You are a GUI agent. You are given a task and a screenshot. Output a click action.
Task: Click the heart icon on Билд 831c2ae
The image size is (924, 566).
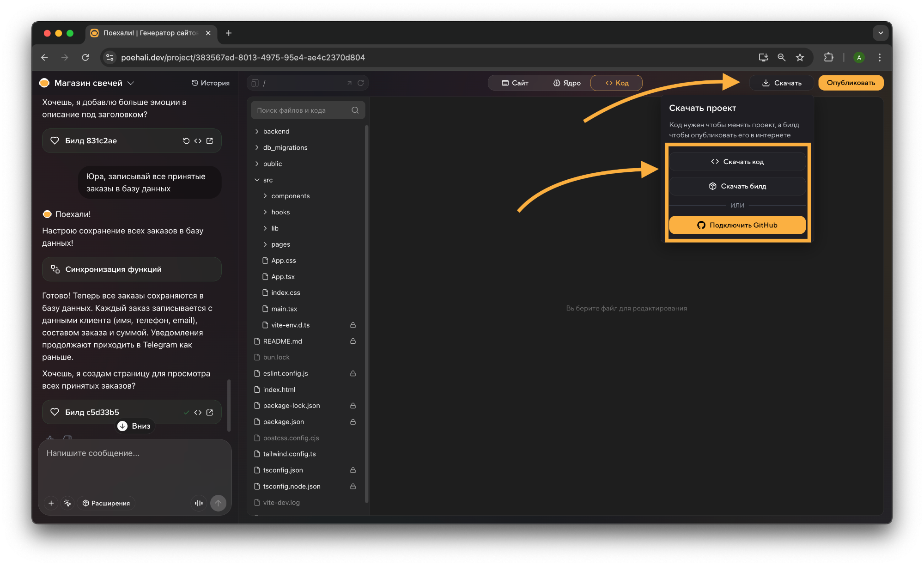point(55,140)
